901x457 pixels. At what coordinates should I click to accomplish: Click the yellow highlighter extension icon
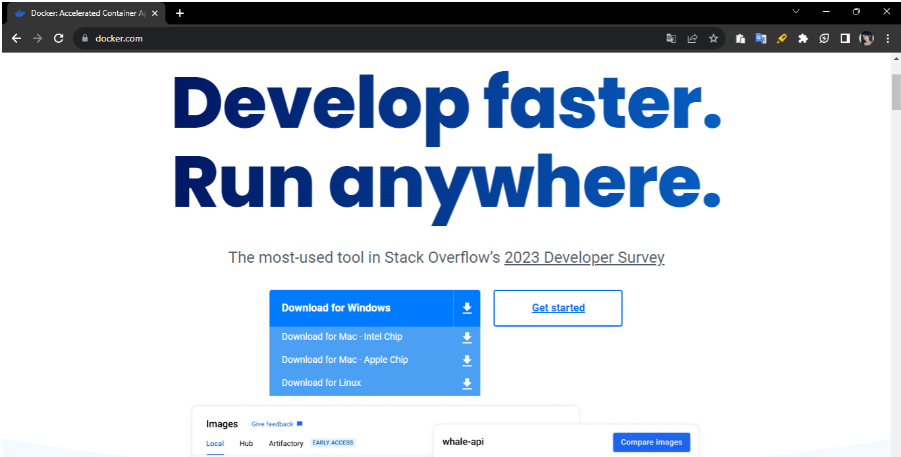click(781, 39)
